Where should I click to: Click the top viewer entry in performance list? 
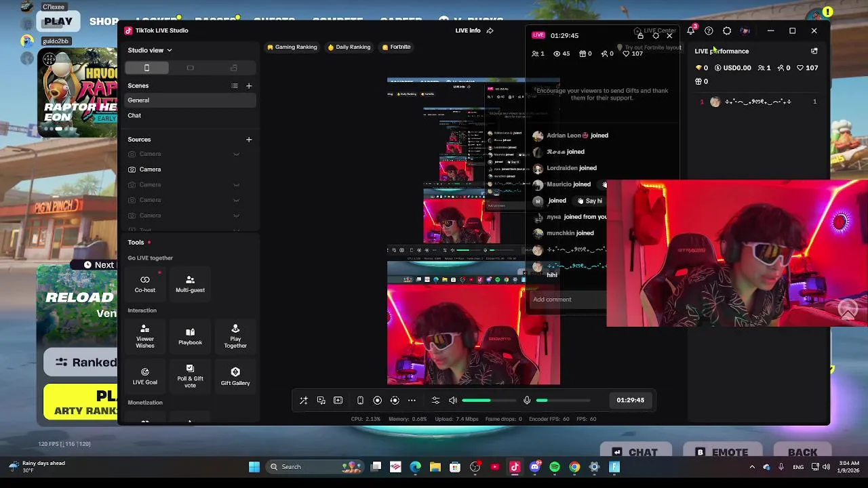[x=758, y=102]
